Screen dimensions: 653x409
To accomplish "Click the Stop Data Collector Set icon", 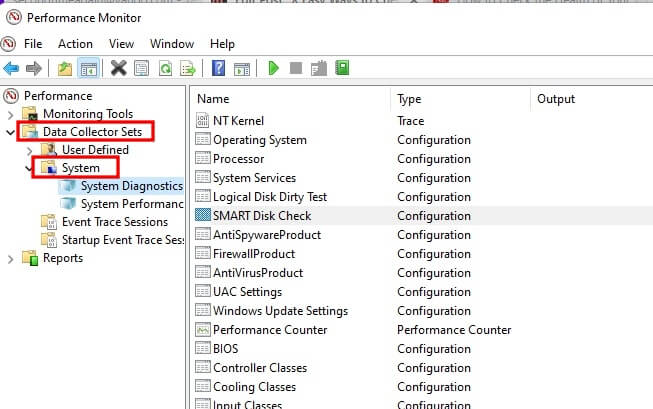I will click(296, 68).
